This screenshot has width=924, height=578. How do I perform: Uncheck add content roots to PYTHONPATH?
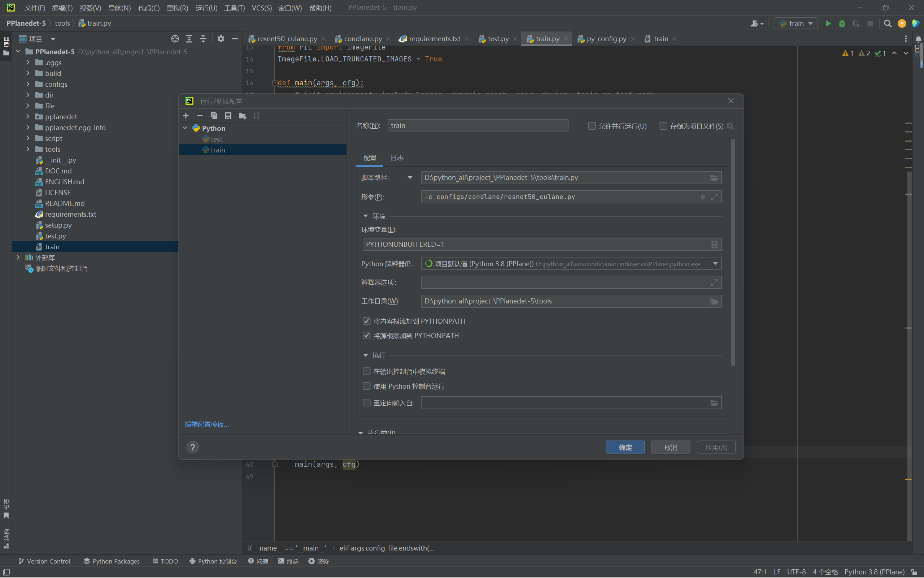[x=367, y=321]
